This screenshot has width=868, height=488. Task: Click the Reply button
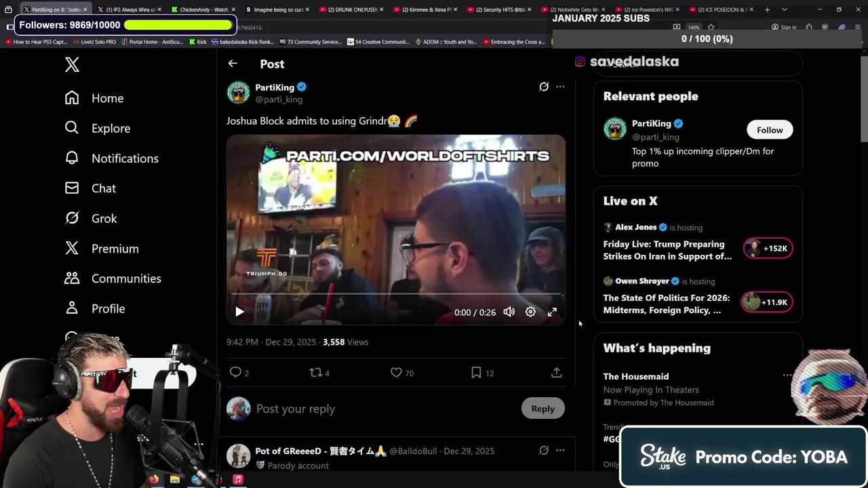pyautogui.click(x=542, y=408)
